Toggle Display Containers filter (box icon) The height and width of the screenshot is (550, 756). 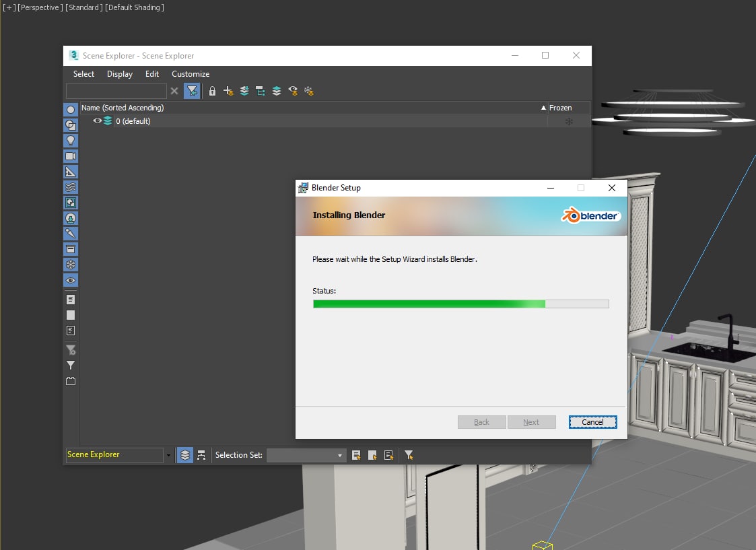pyautogui.click(x=71, y=249)
